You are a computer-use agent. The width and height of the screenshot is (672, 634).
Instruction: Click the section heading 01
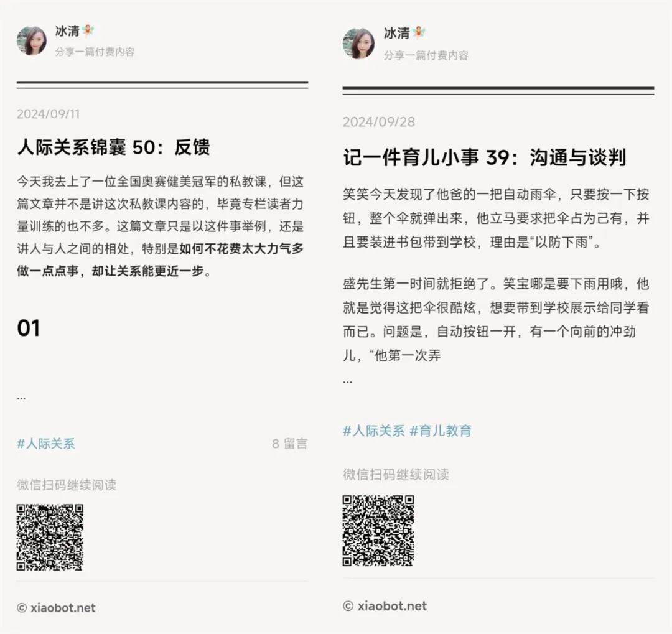28,329
